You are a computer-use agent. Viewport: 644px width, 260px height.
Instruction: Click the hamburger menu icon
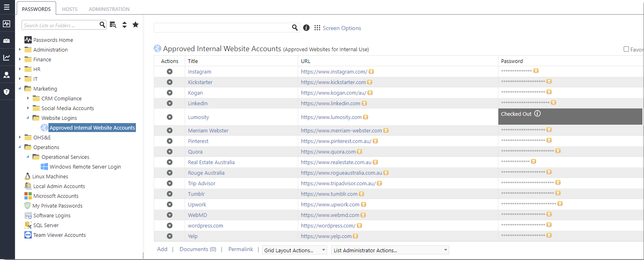point(7,7)
